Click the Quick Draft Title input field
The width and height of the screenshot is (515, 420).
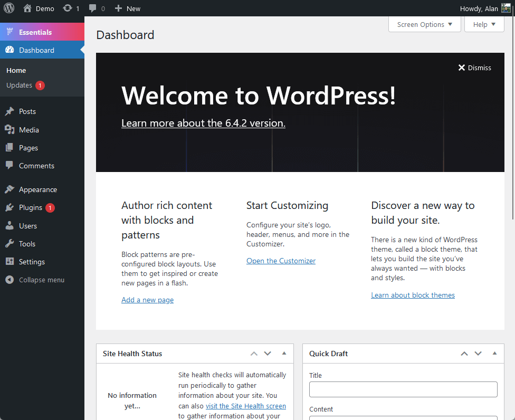coord(403,389)
